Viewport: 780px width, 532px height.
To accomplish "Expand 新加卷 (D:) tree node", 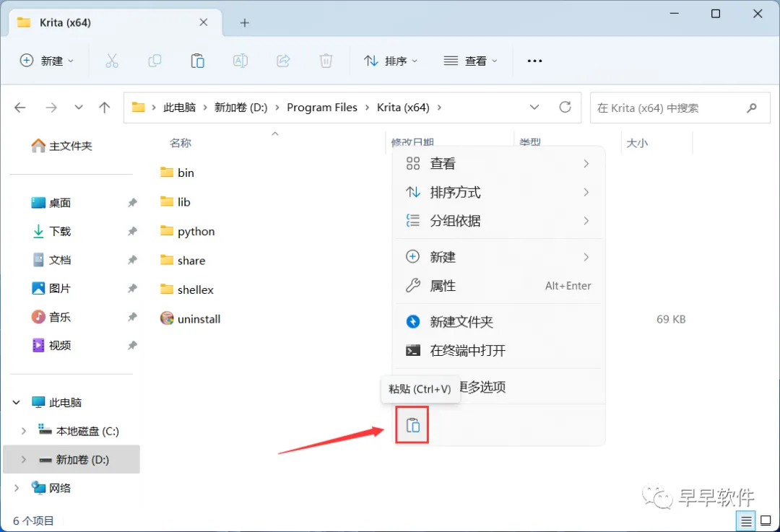I will (x=23, y=460).
